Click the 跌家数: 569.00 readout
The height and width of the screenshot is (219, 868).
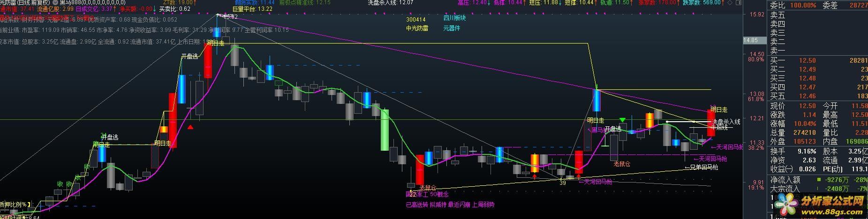[704, 3]
